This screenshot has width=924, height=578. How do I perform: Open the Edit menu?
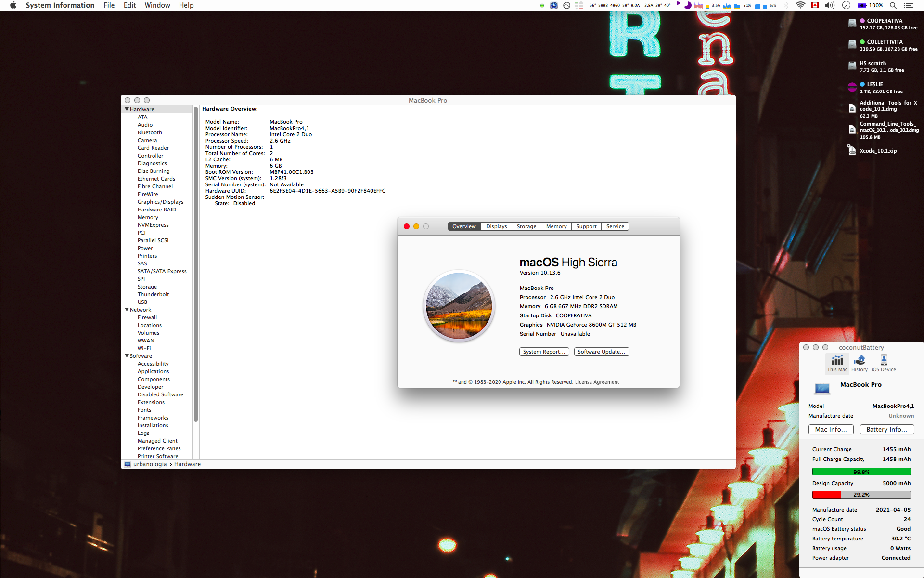(129, 5)
